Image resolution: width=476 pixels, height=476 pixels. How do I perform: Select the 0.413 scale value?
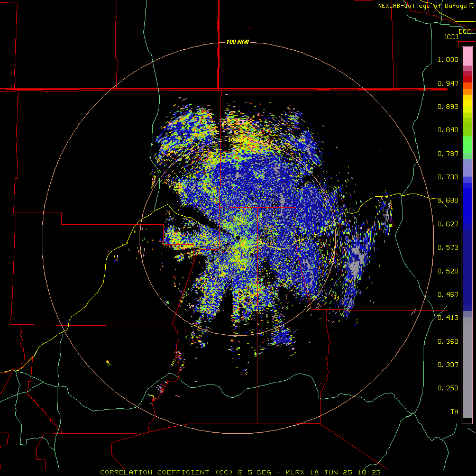[x=448, y=318]
